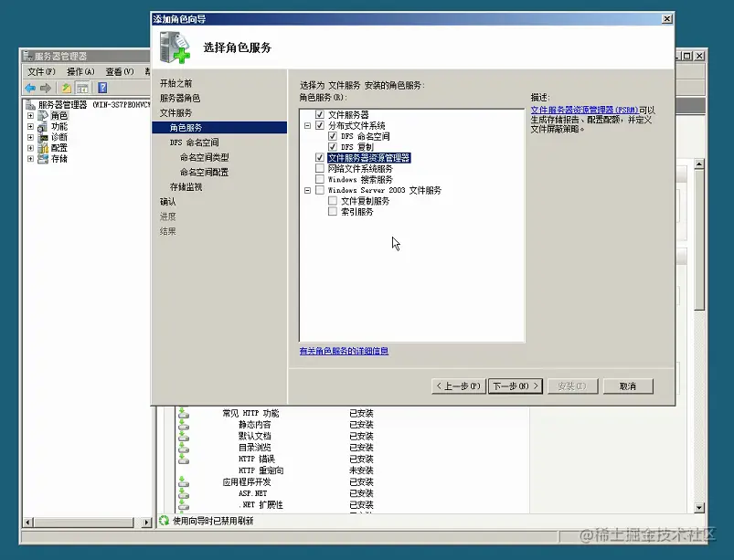Uncheck the DFS 命名空间 checkbox
The image size is (734, 560).
333,136
